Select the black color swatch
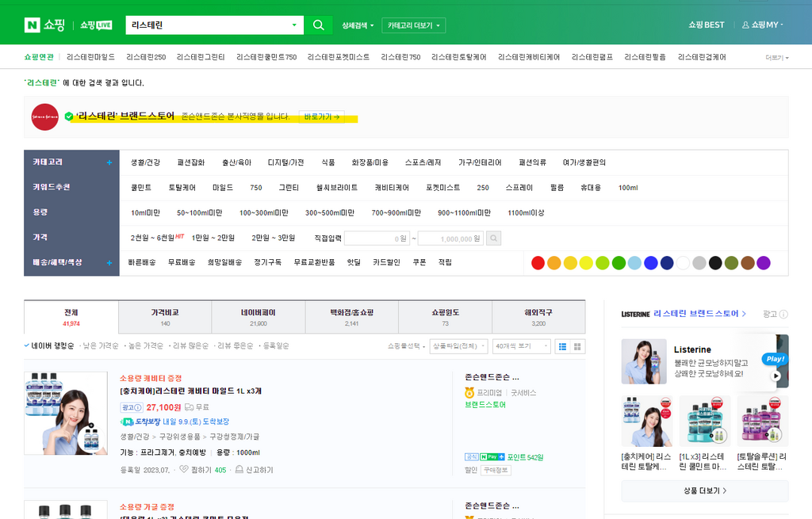812x519 pixels. click(x=715, y=263)
